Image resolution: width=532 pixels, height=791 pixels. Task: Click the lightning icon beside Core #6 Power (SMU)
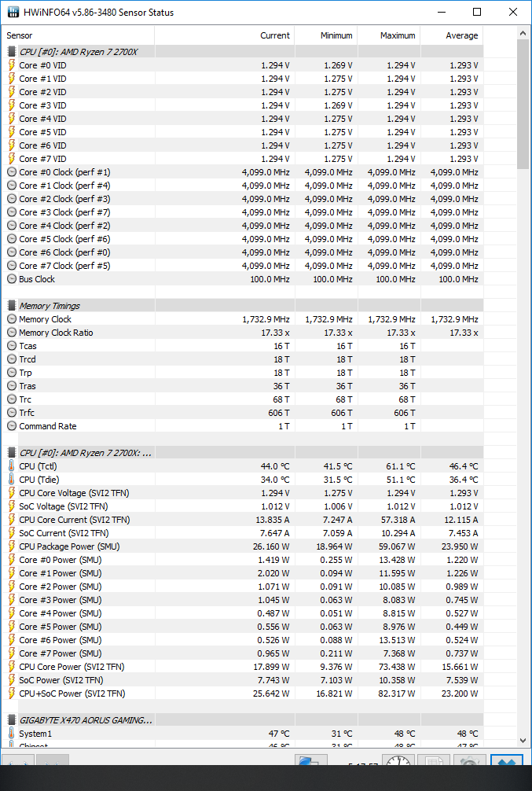[x=12, y=640]
